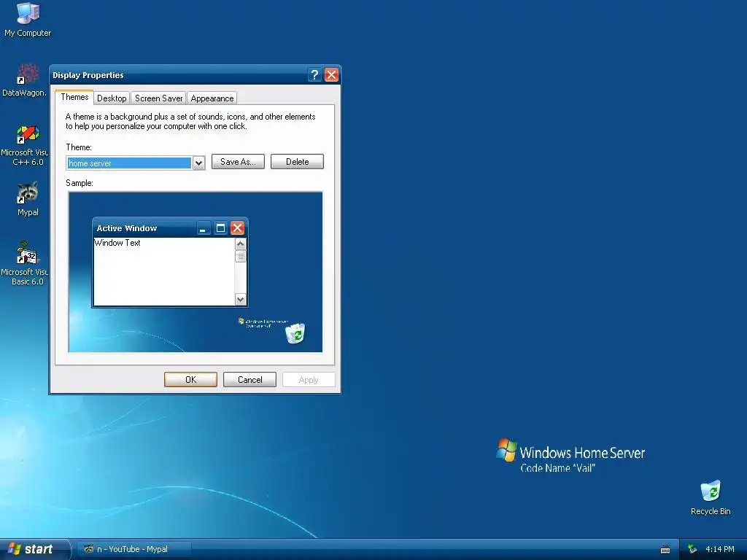Open the My Computer desktop icon

coord(28,19)
